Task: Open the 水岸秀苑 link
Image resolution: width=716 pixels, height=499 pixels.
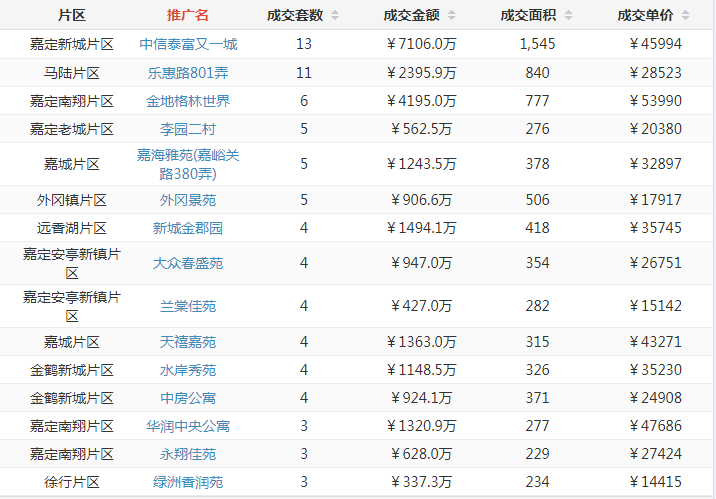Action: 188,370
